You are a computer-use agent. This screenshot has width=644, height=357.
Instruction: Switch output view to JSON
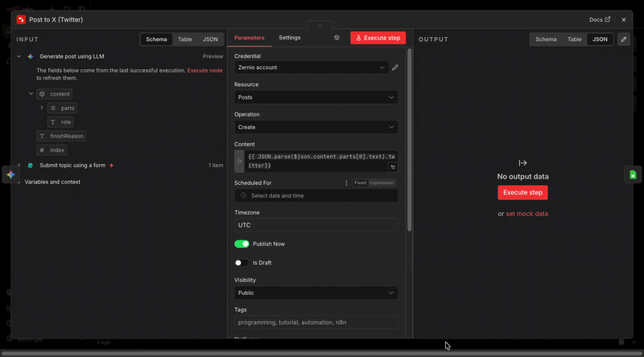point(600,39)
